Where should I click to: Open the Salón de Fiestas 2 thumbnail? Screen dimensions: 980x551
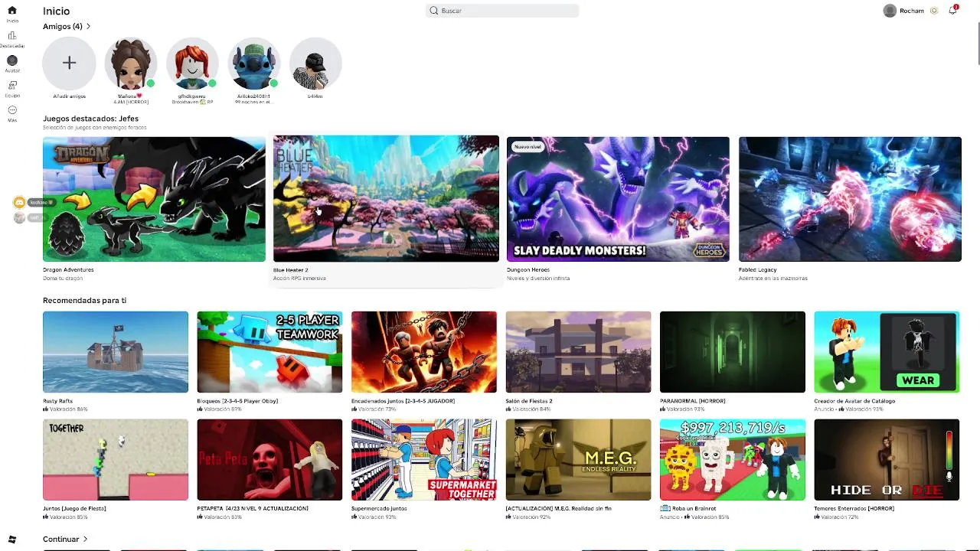578,352
